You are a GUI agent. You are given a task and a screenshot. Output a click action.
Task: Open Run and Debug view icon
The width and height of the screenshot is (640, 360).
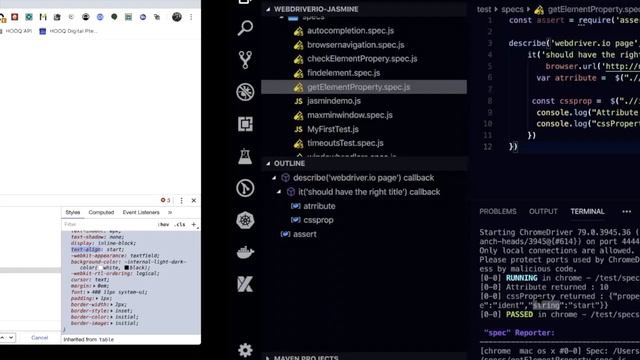point(245,92)
